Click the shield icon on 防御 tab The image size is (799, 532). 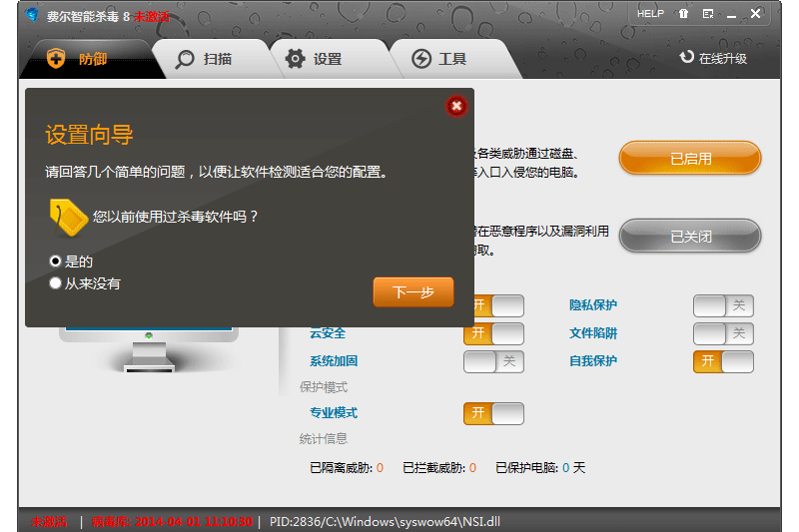[56, 59]
